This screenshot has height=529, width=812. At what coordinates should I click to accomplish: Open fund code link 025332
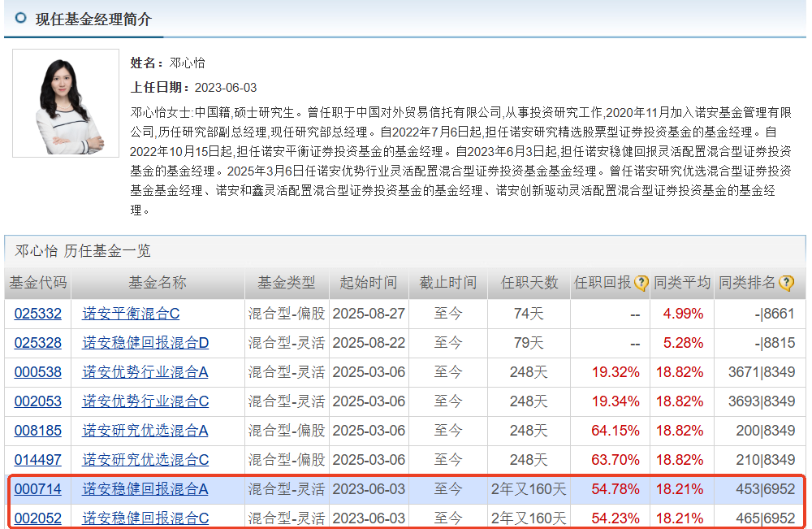click(x=38, y=314)
